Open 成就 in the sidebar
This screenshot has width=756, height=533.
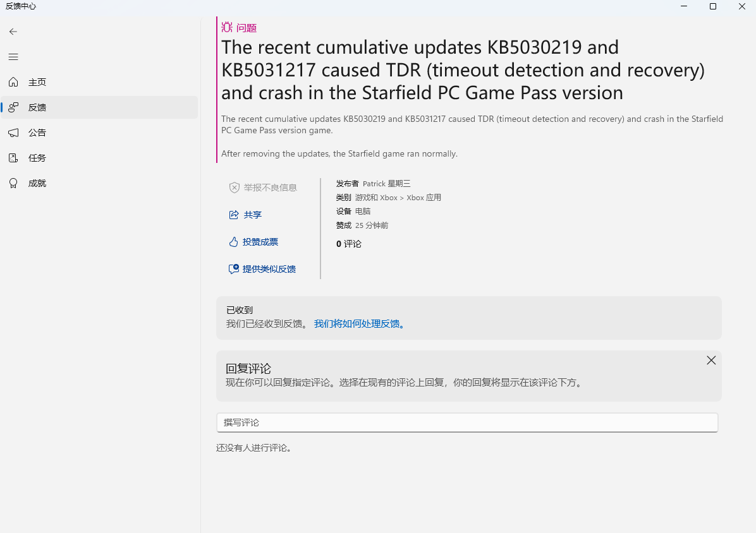click(x=99, y=183)
